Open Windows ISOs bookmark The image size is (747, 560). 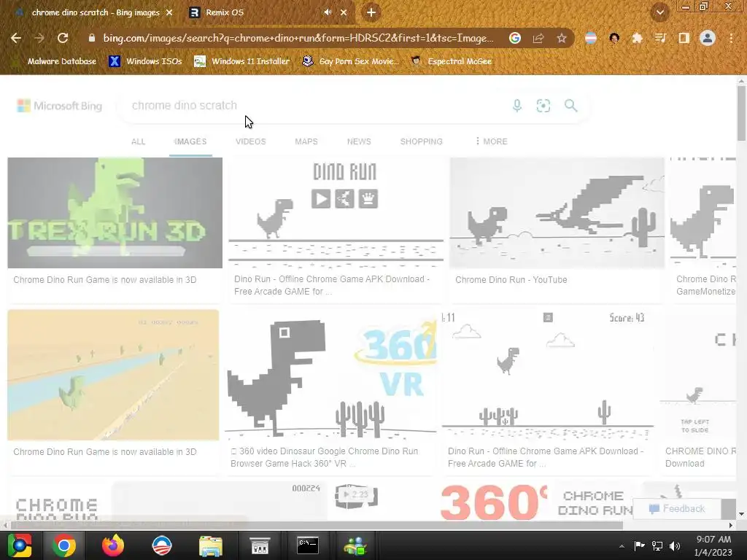point(146,61)
